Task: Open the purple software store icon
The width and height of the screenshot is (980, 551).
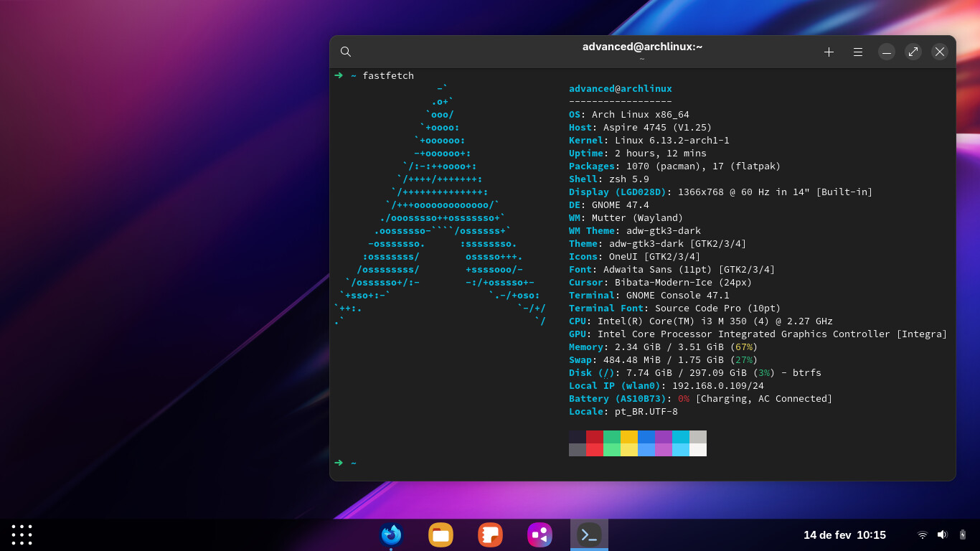Action: [540, 534]
